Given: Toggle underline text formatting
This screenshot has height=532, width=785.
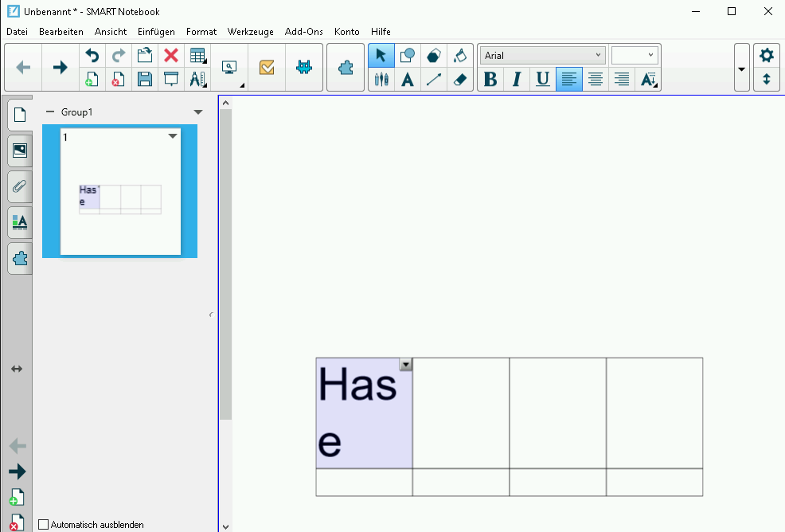Looking at the screenshot, I should [542, 80].
